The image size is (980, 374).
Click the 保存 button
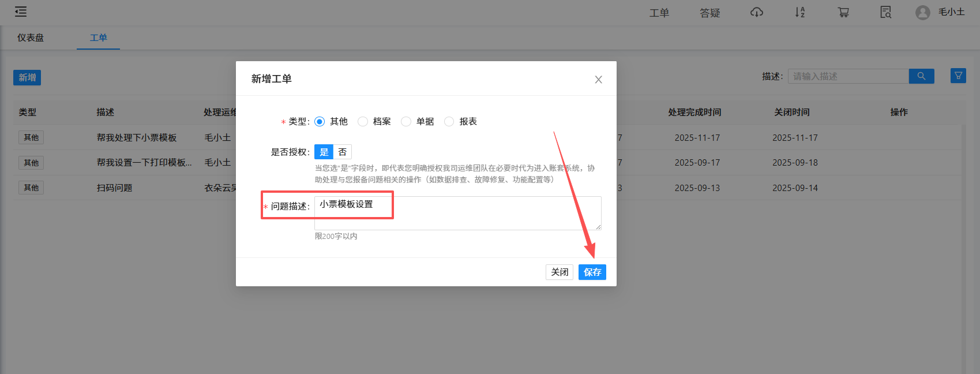click(x=592, y=272)
